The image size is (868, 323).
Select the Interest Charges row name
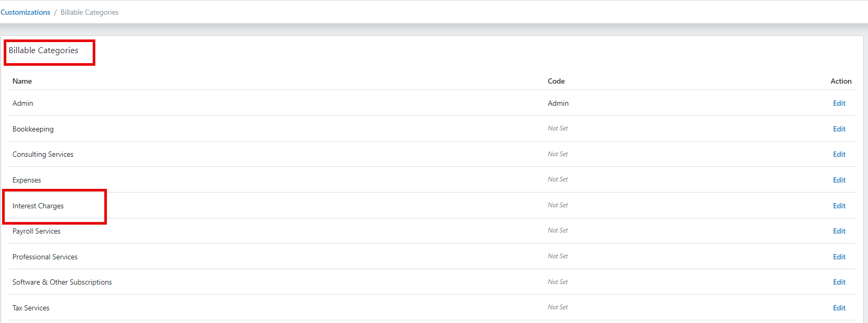38,206
